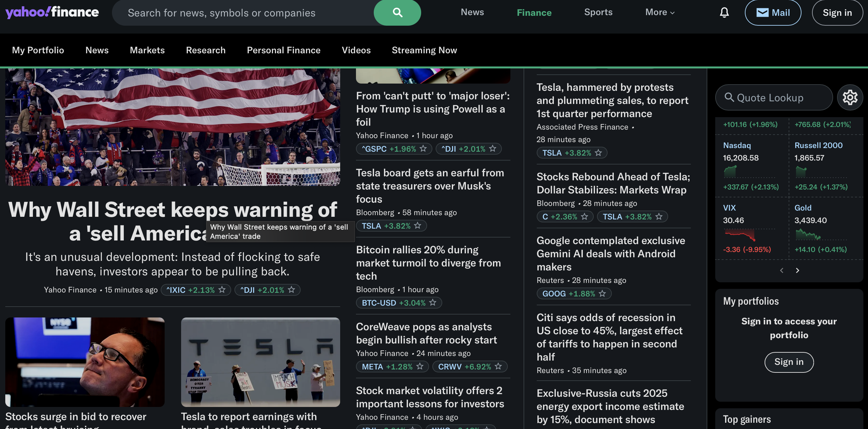Viewport: 868px width, 429px height.
Task: Open the market summary settings gear
Action: pos(850,98)
